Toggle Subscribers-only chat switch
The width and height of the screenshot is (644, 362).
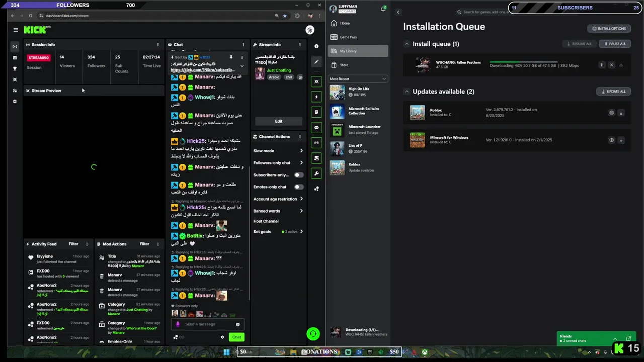[x=299, y=175]
